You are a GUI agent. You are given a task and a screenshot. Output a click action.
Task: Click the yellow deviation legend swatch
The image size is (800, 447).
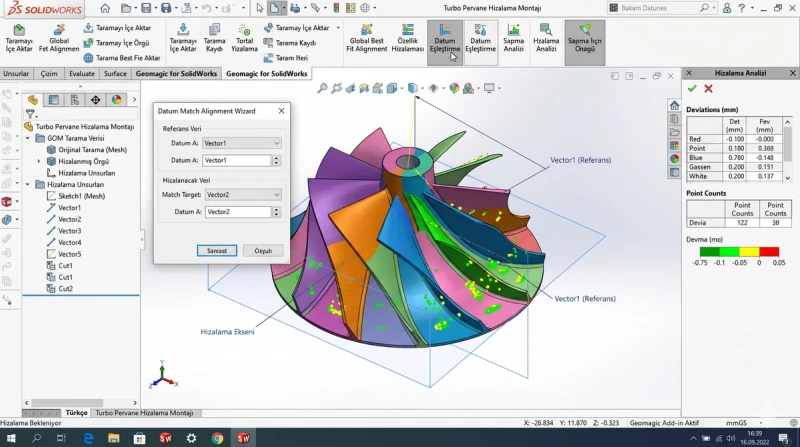pyautogui.click(x=749, y=251)
